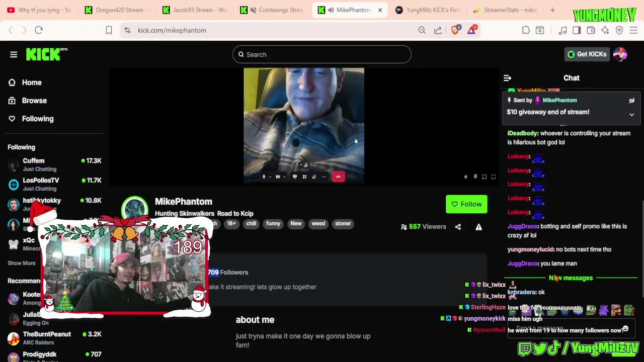Screen dimensions: 644x362
Task: Click the funny stream tag
Action: (x=273, y=224)
